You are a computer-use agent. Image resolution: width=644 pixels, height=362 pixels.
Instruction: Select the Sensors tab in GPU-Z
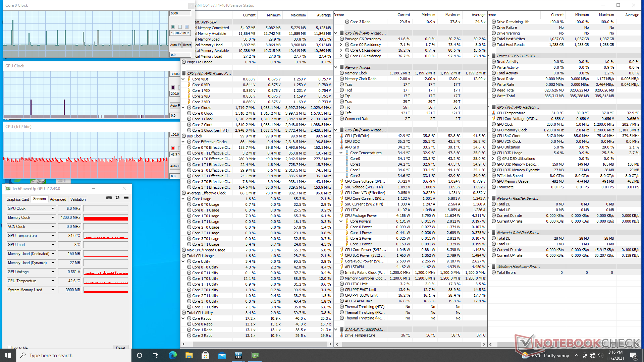(x=40, y=199)
